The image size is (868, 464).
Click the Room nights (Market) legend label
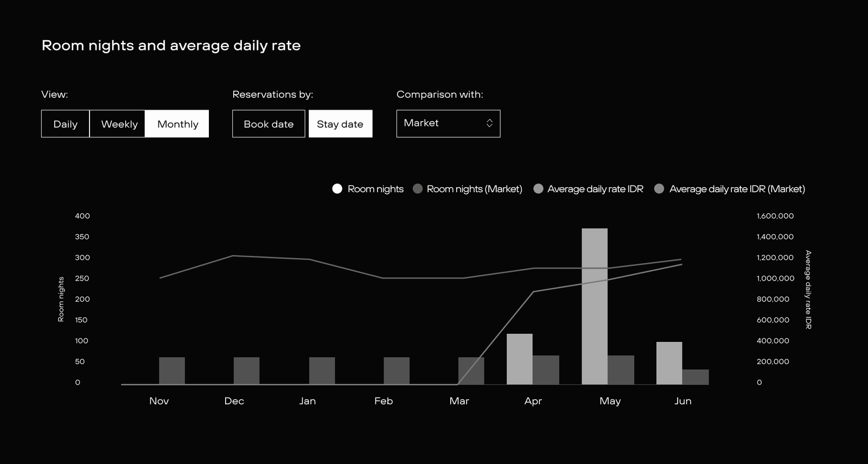(x=474, y=189)
